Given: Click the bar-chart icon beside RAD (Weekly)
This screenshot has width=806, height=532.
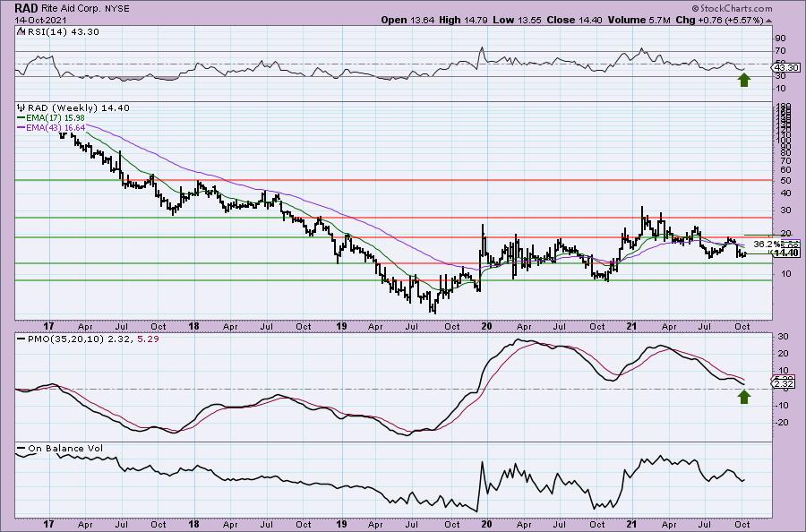Looking at the screenshot, I should point(21,108).
